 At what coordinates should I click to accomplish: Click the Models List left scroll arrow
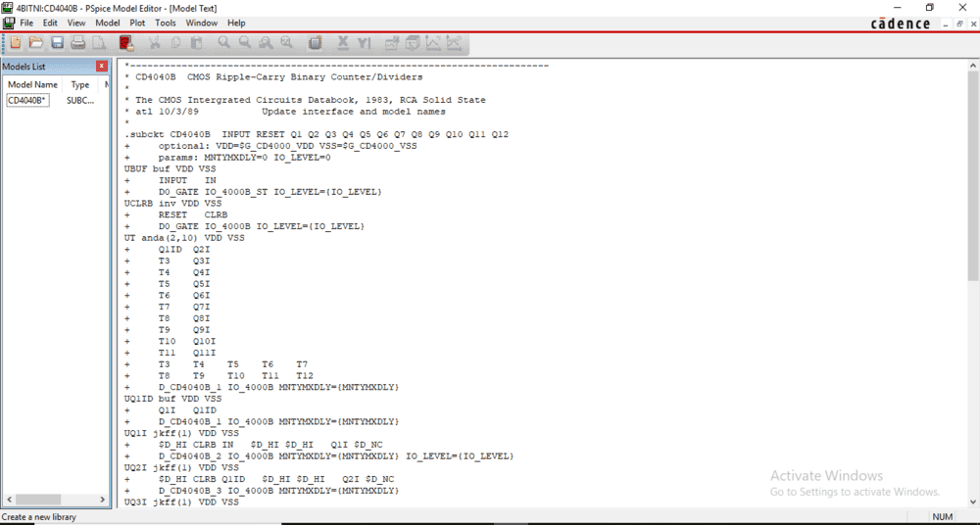8,500
